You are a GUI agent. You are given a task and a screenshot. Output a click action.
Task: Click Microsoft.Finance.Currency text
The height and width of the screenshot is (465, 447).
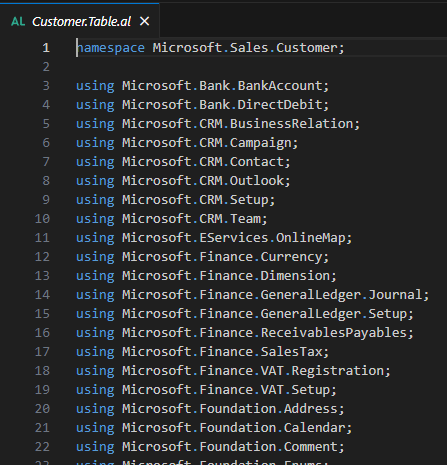click(223, 257)
